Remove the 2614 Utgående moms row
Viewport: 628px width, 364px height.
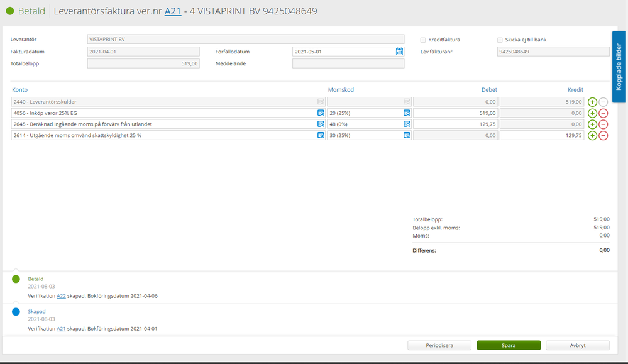pos(603,136)
